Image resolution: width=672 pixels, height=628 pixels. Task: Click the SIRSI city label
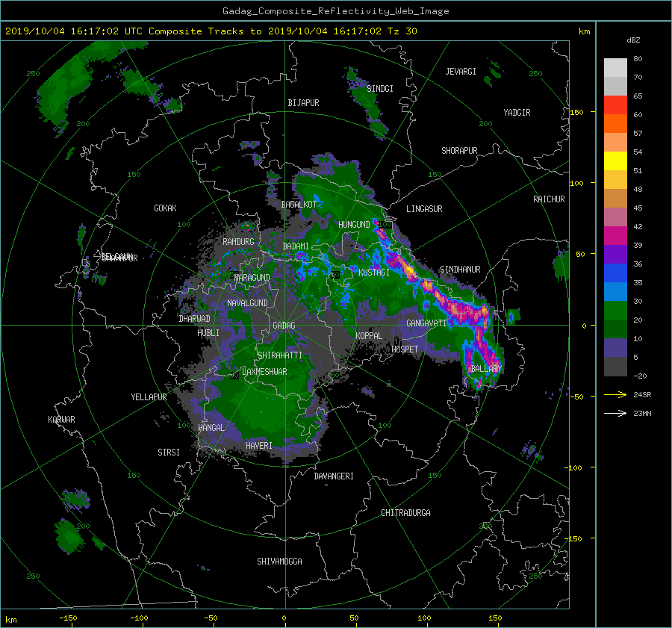tap(169, 453)
